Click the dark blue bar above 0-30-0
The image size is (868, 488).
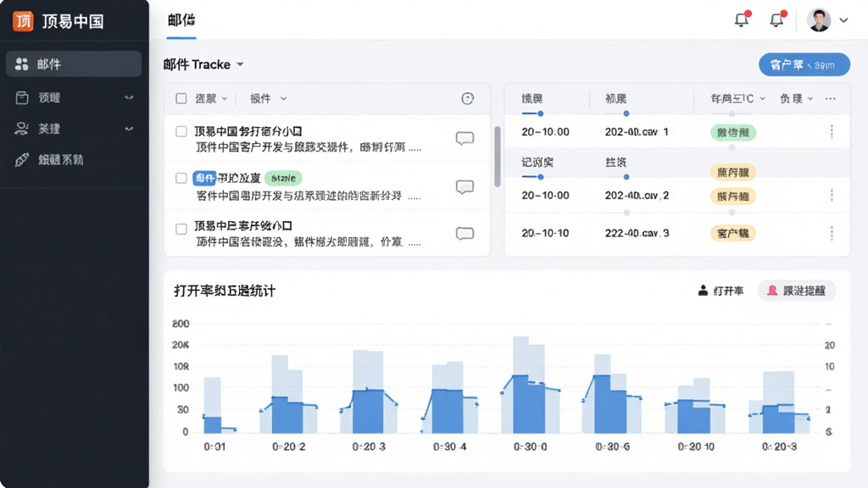click(529, 404)
